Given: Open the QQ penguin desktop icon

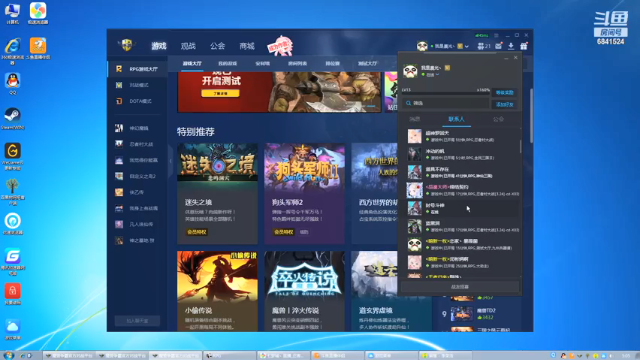Looking at the screenshot, I should 13,84.
